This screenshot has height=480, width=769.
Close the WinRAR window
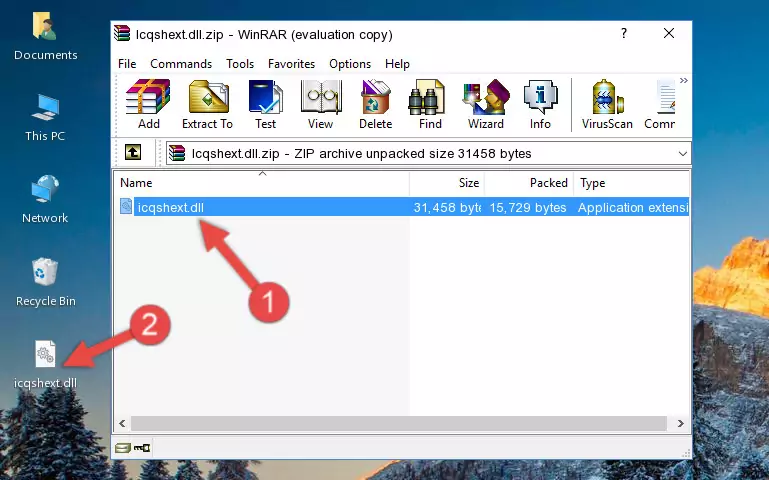pos(669,33)
